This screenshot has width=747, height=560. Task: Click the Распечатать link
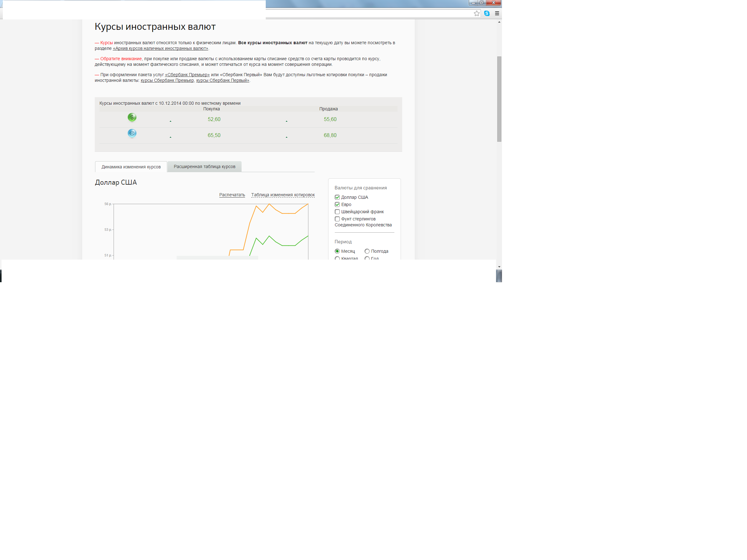coord(232,195)
